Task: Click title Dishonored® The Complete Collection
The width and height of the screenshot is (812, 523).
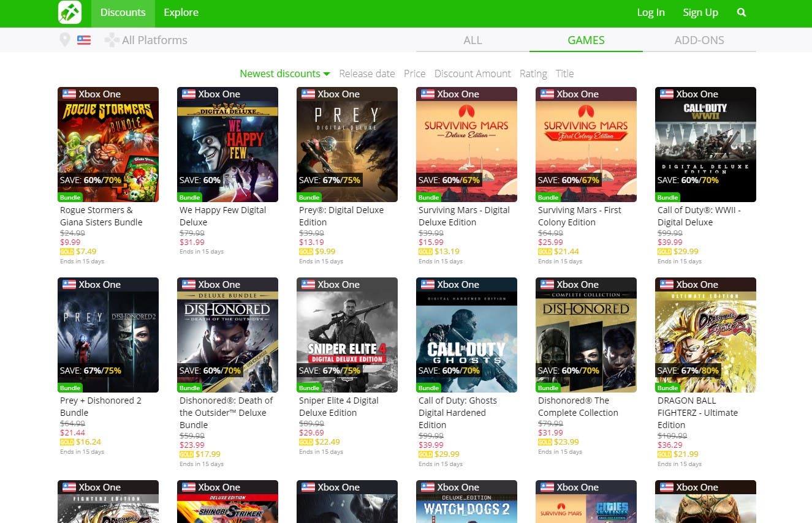Action: coord(578,407)
